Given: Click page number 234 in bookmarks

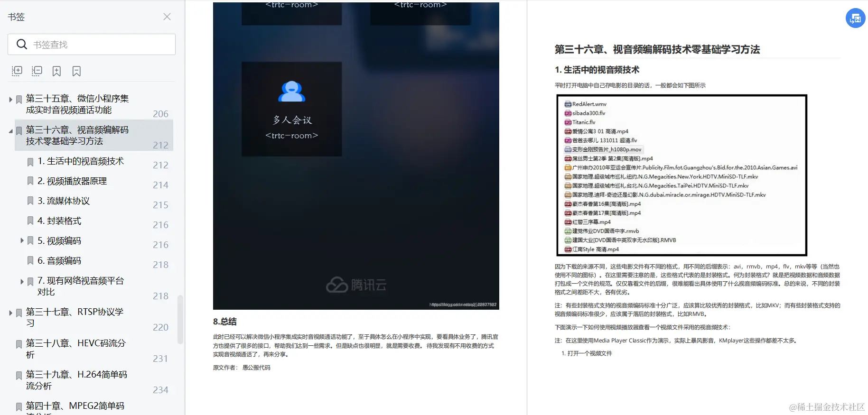Looking at the screenshot, I should tap(160, 390).
